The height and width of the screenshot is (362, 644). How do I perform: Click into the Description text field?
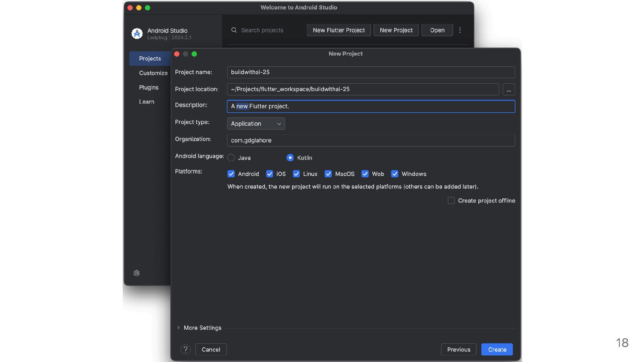371,107
